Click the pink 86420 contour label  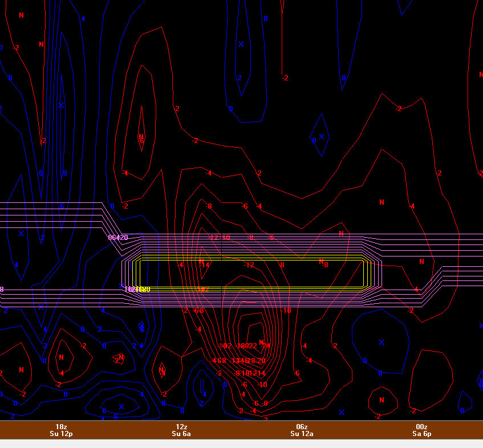tap(118, 238)
